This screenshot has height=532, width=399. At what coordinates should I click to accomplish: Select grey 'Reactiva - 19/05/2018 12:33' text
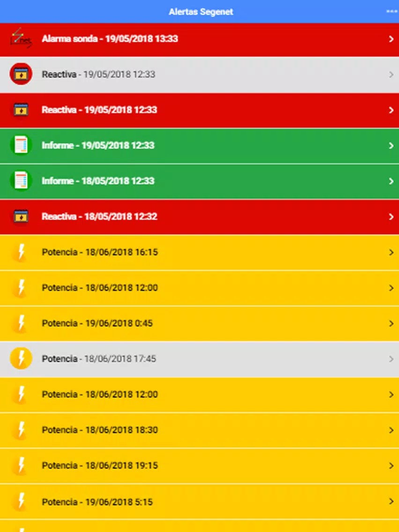[98, 74]
